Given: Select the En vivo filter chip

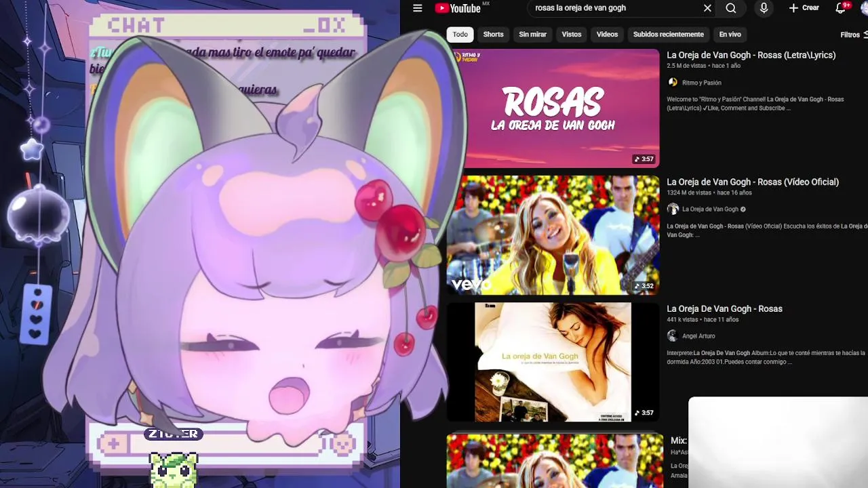Looking at the screenshot, I should 730,35.
